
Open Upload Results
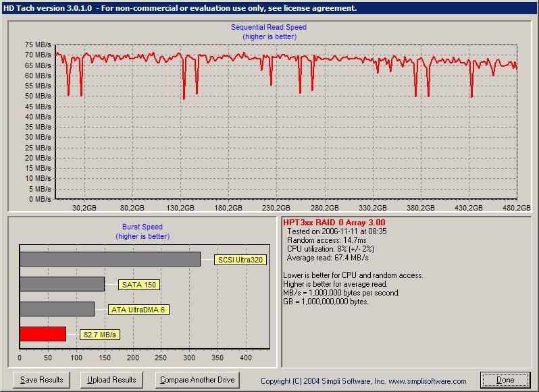tap(111, 380)
